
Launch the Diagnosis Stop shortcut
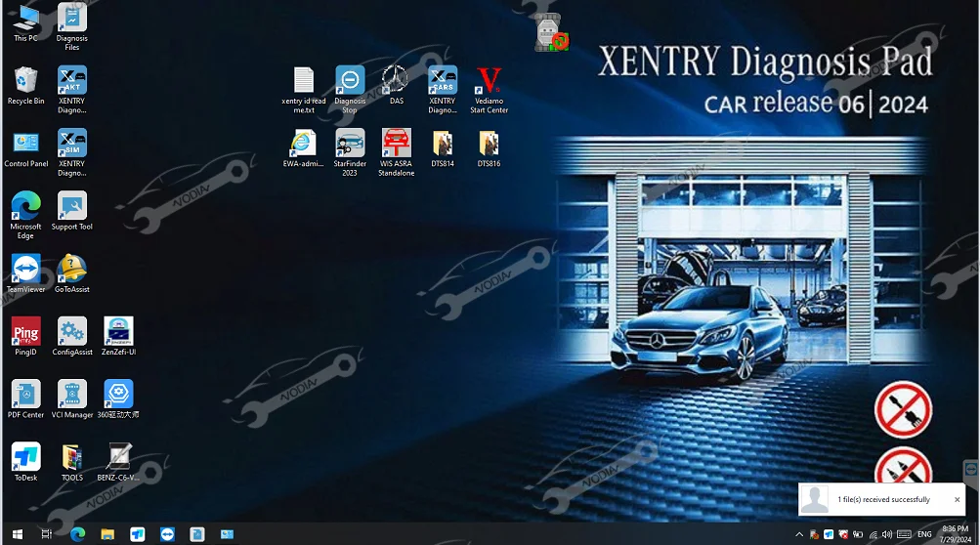(x=350, y=90)
